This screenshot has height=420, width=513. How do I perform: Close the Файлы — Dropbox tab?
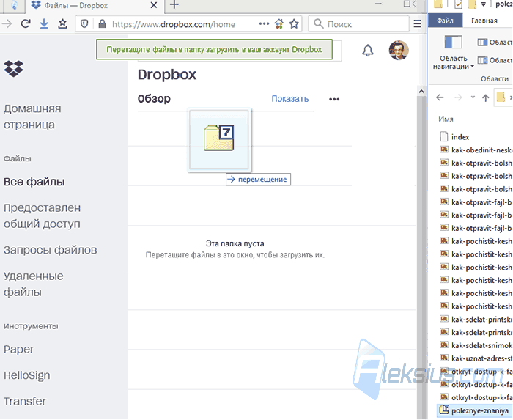click(x=153, y=5)
